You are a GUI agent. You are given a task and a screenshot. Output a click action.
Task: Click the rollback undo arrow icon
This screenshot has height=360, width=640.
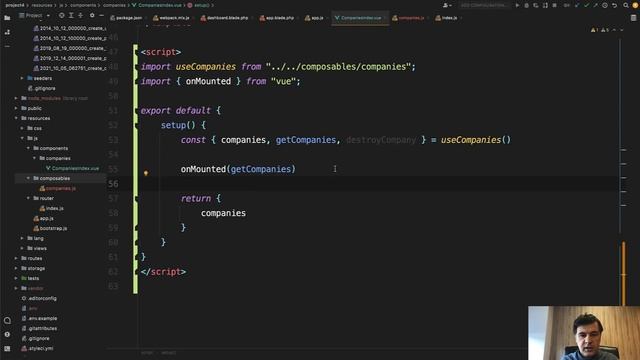614,5
